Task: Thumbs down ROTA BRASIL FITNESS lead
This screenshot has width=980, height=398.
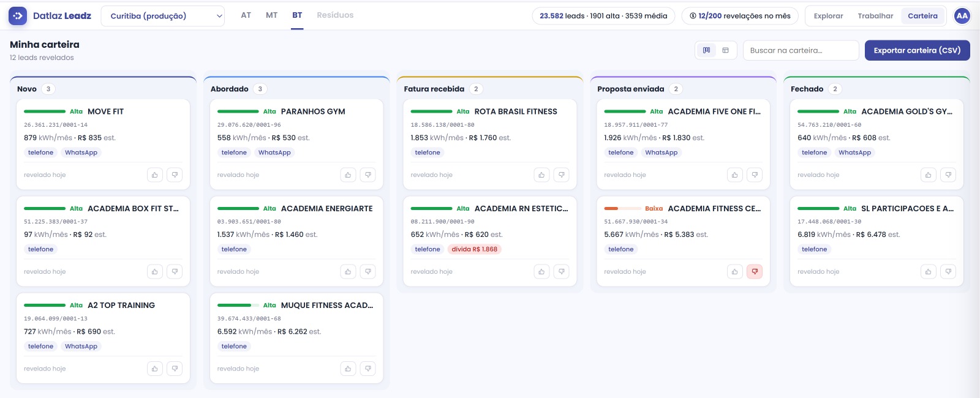Action: pos(562,175)
